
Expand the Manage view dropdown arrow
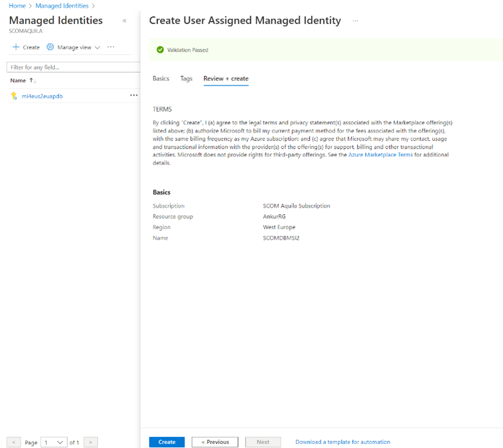(x=97, y=47)
